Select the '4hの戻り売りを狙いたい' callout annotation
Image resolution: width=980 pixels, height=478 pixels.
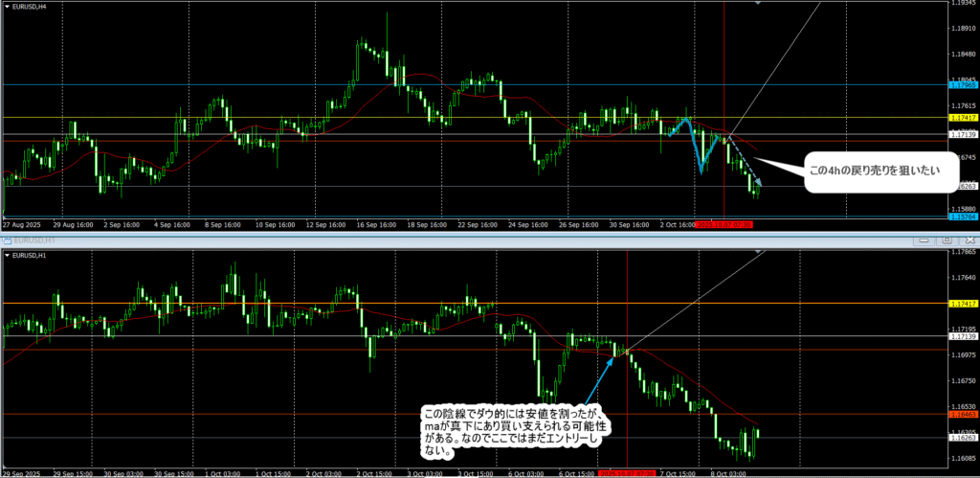click(869, 171)
